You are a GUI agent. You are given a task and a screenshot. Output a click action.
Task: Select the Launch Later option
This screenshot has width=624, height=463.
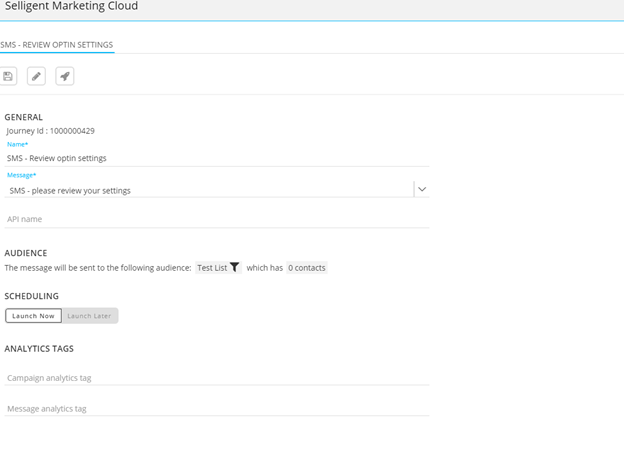tap(90, 316)
